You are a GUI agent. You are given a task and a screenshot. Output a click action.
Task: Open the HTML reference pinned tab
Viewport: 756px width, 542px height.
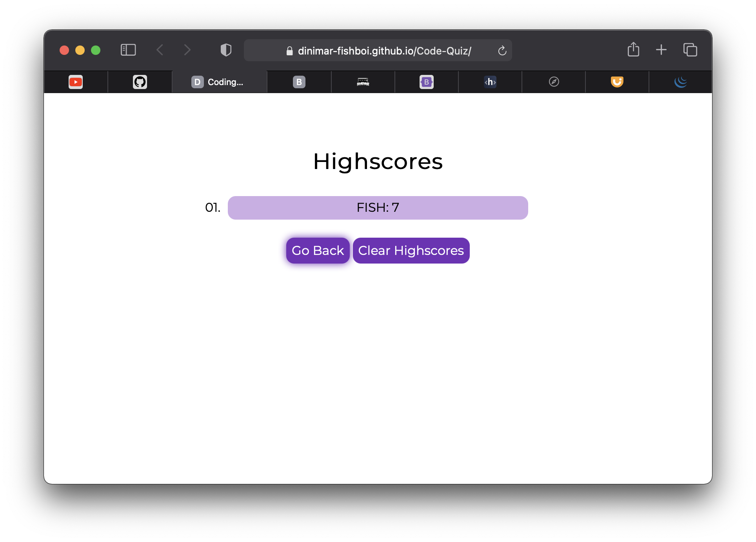[x=490, y=82]
